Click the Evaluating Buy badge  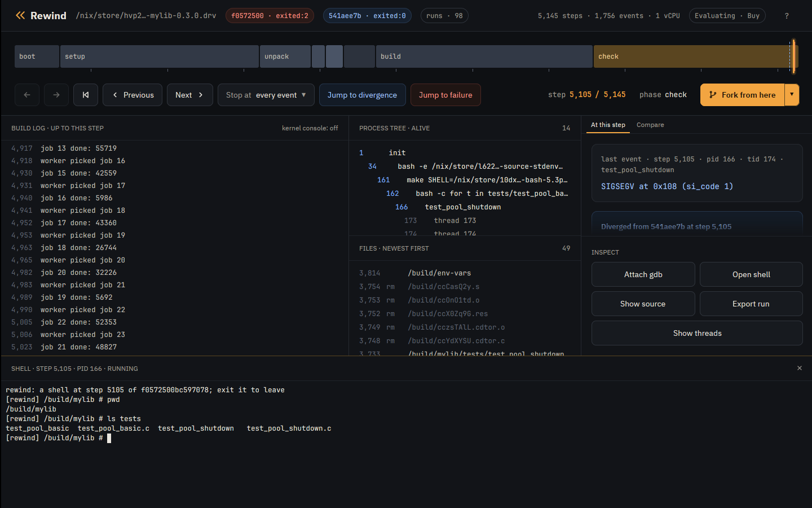[727, 16]
